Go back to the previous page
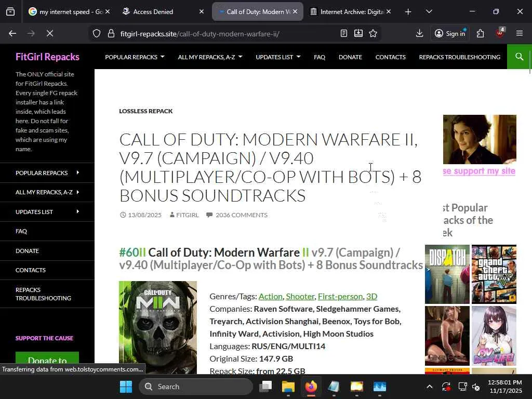This screenshot has height=399, width=532. [12, 33]
